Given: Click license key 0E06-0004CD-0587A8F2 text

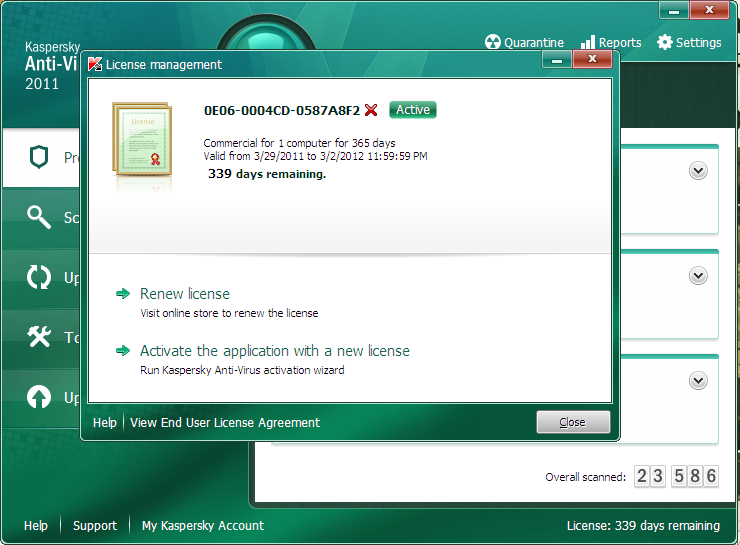Looking at the screenshot, I should 282,110.
